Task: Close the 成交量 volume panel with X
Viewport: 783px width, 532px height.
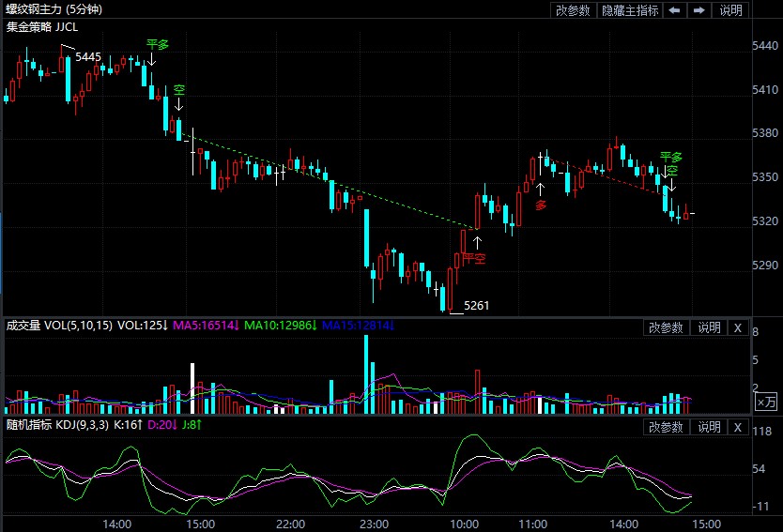Action: 738,327
